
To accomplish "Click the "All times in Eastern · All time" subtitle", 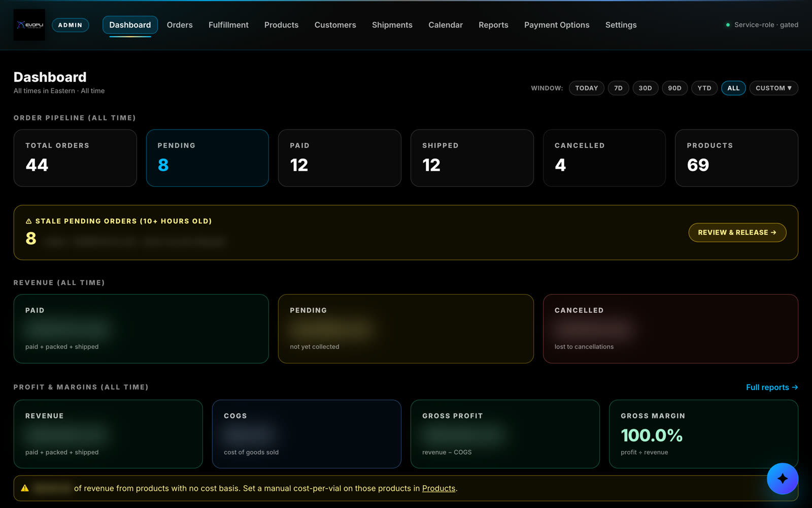I will pos(59,91).
